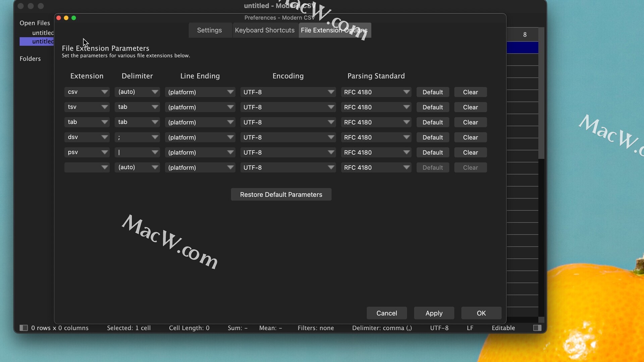
Task: Change delimiter for the tsv row
Action: [137, 107]
